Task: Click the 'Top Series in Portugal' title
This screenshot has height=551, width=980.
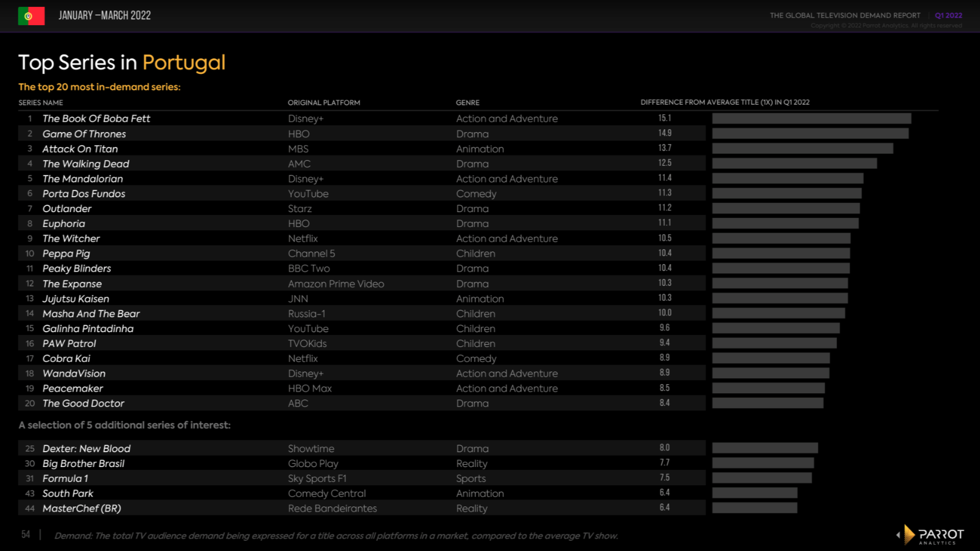Action: tap(122, 62)
